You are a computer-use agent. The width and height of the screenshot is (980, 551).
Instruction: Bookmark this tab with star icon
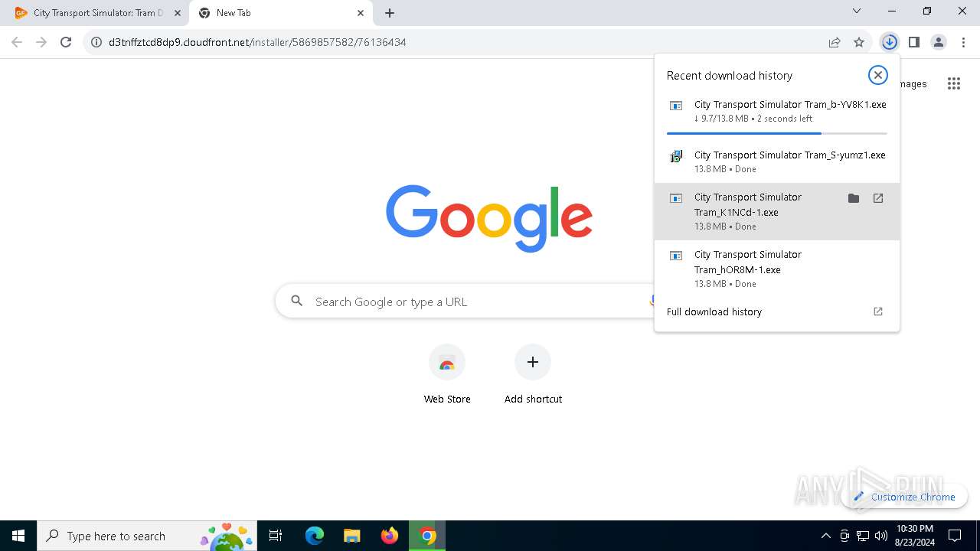pos(859,42)
